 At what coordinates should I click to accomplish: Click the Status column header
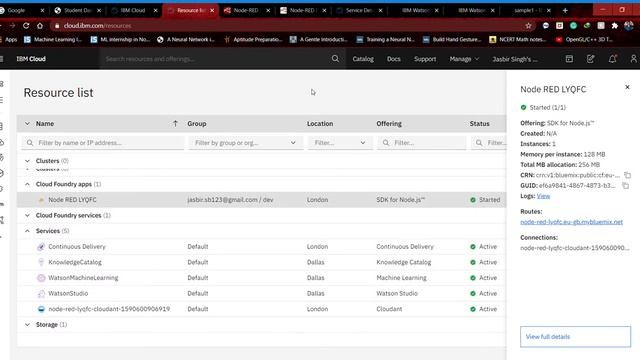click(x=479, y=123)
